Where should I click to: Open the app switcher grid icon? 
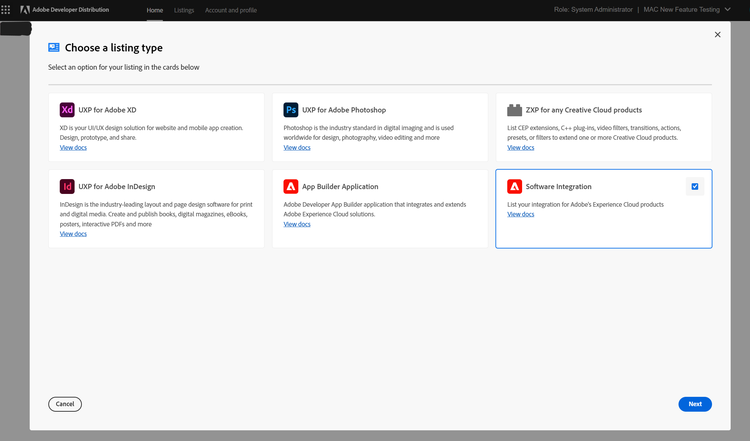click(6, 10)
